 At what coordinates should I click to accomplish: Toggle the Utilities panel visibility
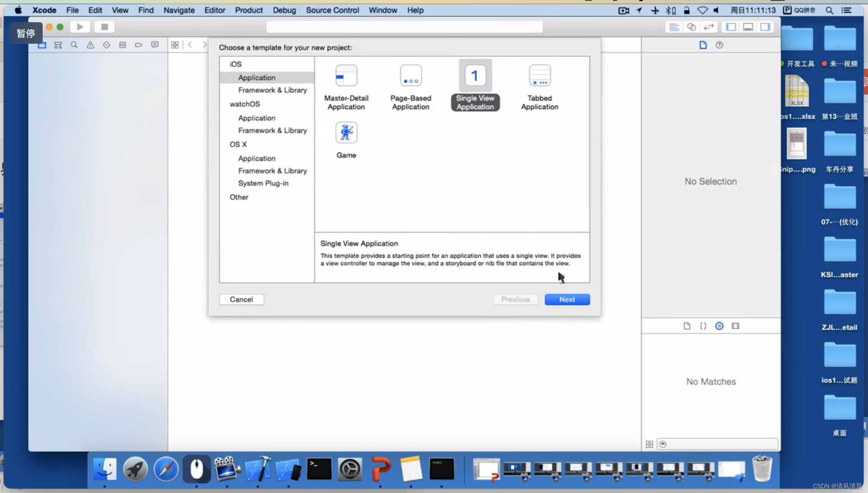[x=765, y=27]
